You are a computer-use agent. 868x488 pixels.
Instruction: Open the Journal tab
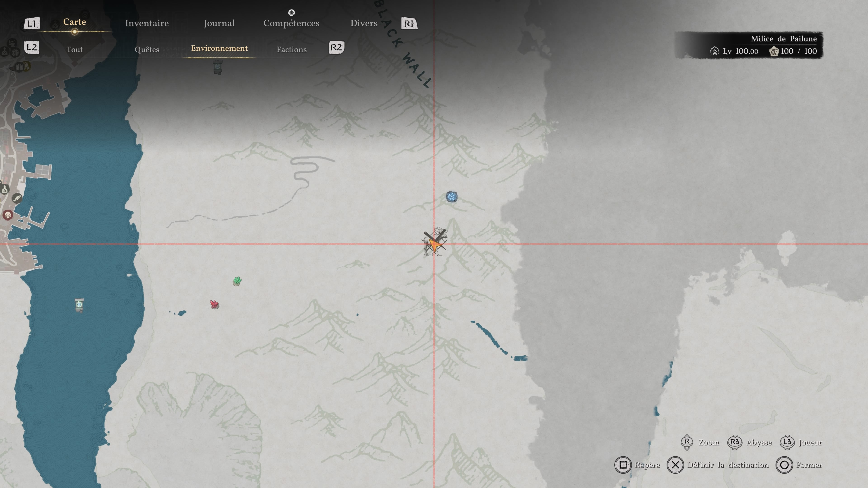[219, 23]
